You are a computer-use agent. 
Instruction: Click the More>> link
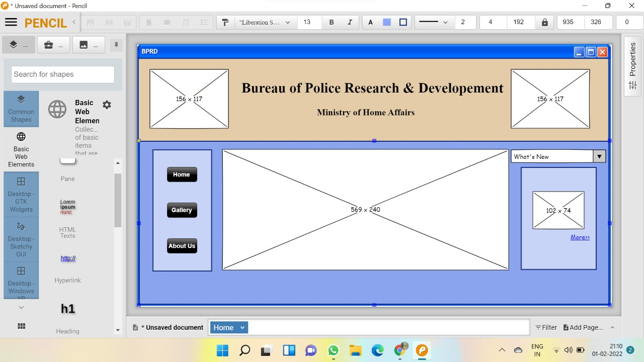click(580, 237)
